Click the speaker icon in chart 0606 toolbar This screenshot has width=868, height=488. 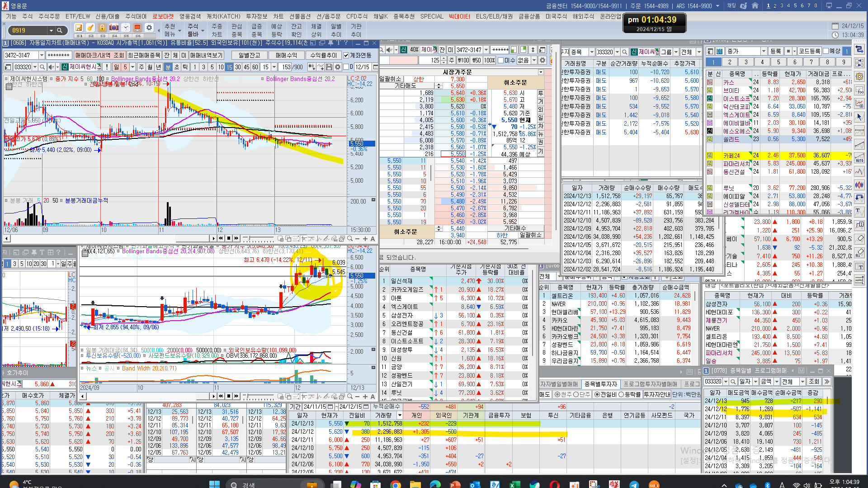(51, 67)
